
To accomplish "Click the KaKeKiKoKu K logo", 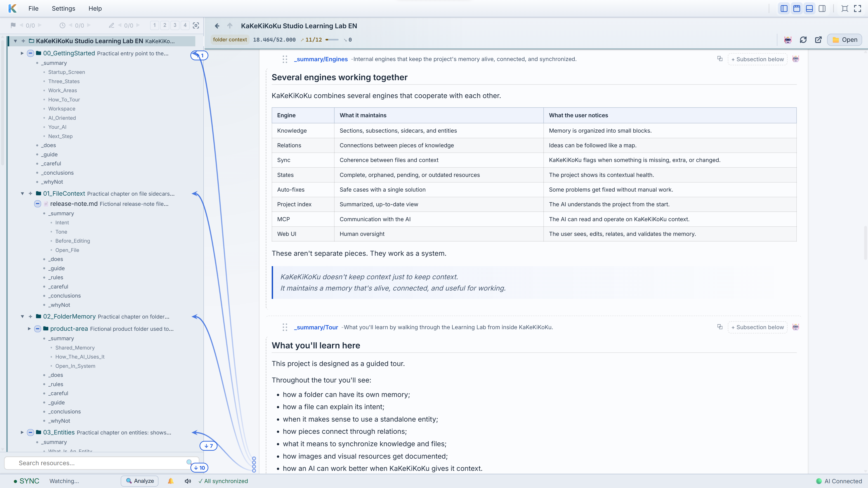I will 12,8.
